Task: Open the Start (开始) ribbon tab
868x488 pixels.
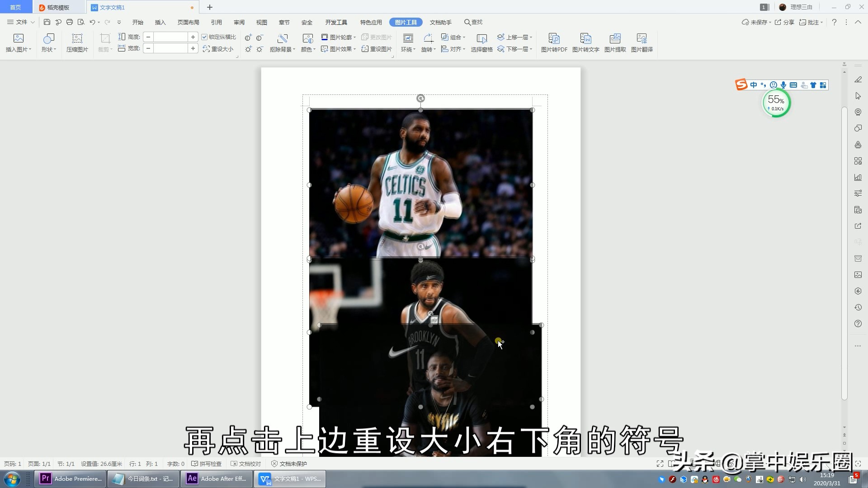Action: pos(138,22)
